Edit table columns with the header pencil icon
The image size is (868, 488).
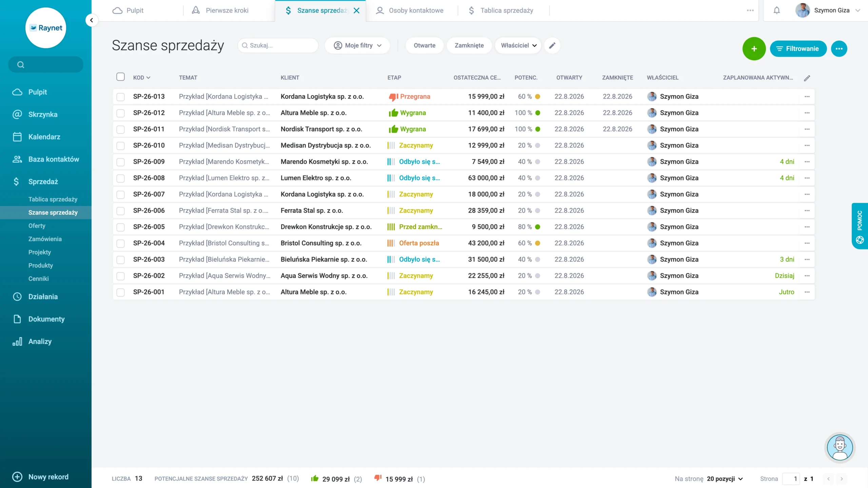(x=807, y=78)
